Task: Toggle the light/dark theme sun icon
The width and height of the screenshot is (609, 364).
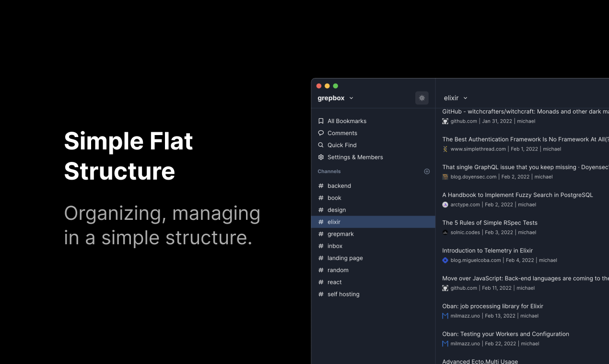Action: 422,98
